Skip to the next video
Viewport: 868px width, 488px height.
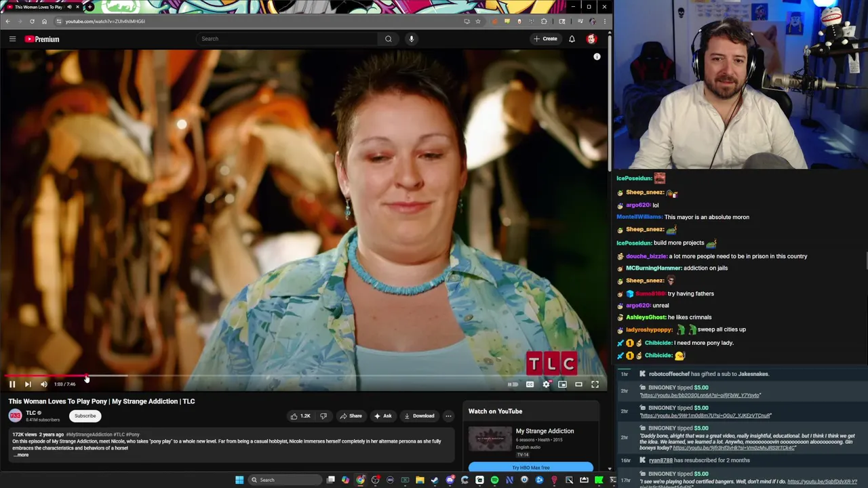pyautogui.click(x=28, y=384)
